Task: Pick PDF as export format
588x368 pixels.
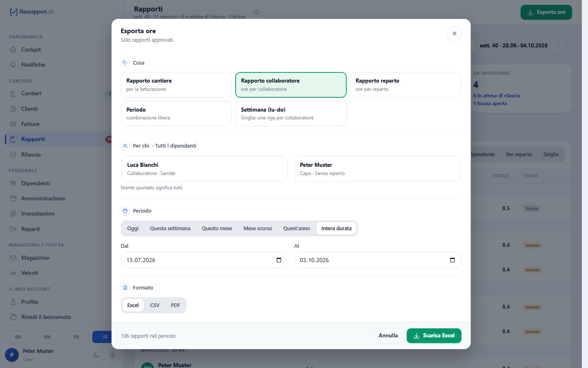Action: pyautogui.click(x=176, y=305)
